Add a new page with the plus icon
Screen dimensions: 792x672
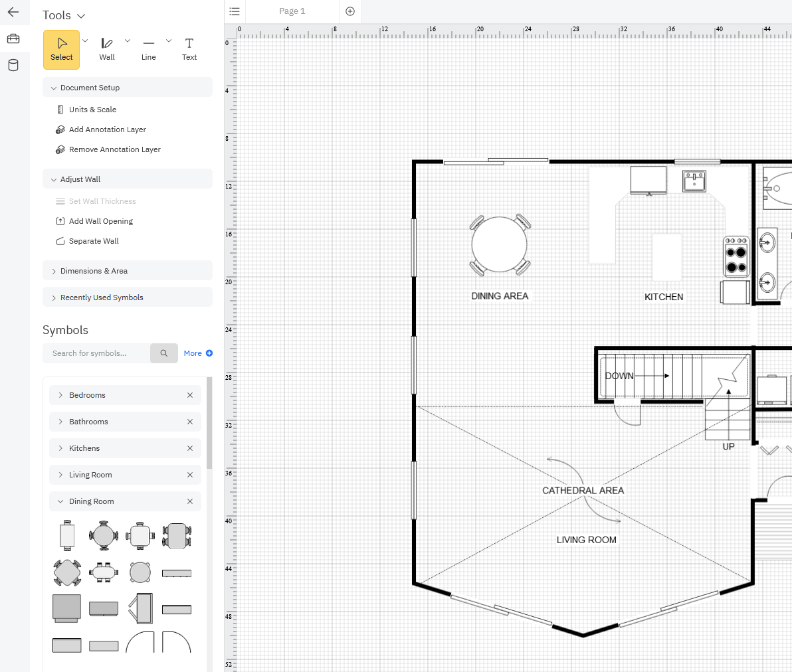click(350, 11)
